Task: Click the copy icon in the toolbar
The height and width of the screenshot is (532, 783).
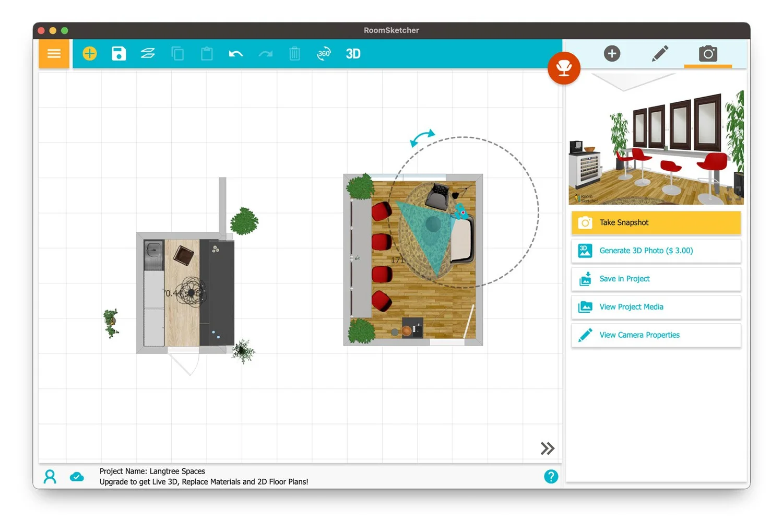Action: (177, 53)
